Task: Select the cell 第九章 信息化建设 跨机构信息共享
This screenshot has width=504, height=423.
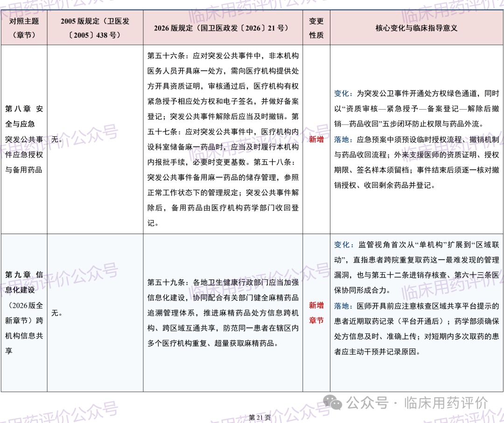Action: pyautogui.click(x=24, y=312)
